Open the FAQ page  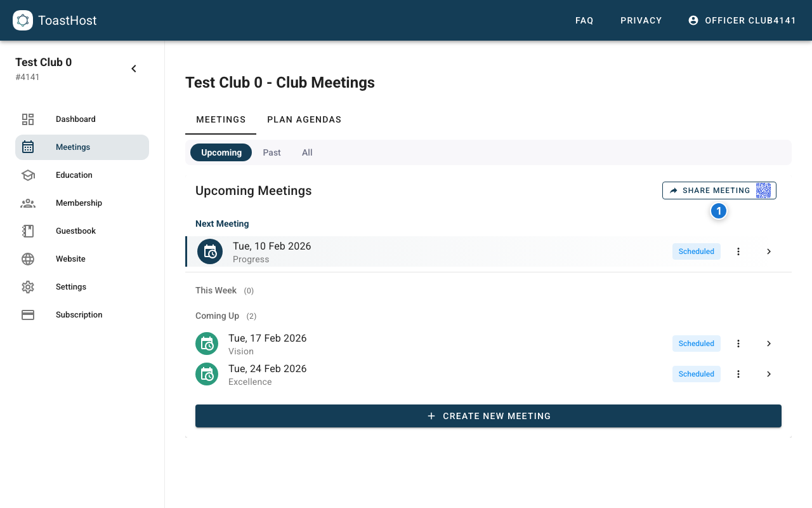584,20
